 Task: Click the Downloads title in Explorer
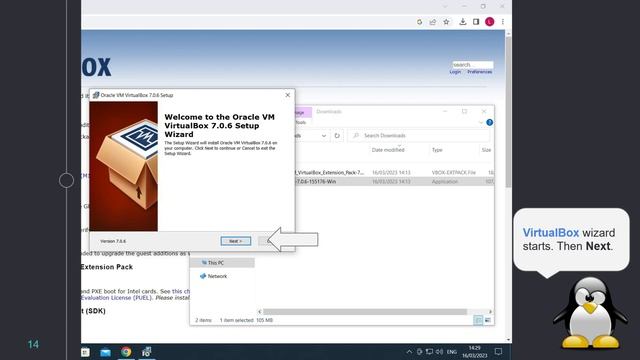click(x=329, y=111)
